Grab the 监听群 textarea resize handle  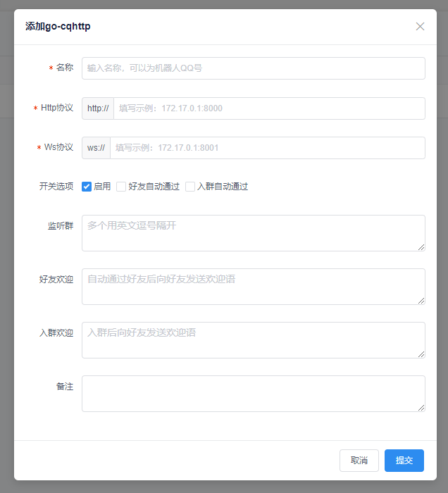tap(421, 247)
